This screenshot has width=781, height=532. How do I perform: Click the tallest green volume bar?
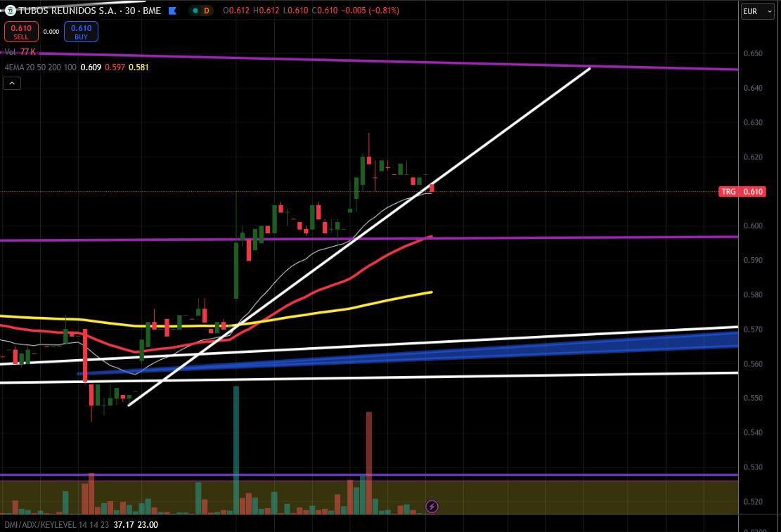[x=236, y=450]
